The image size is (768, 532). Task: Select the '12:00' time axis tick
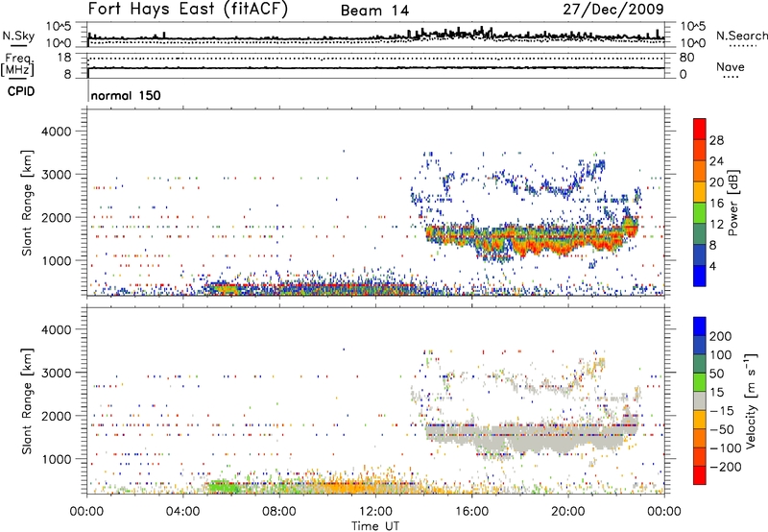375,512
